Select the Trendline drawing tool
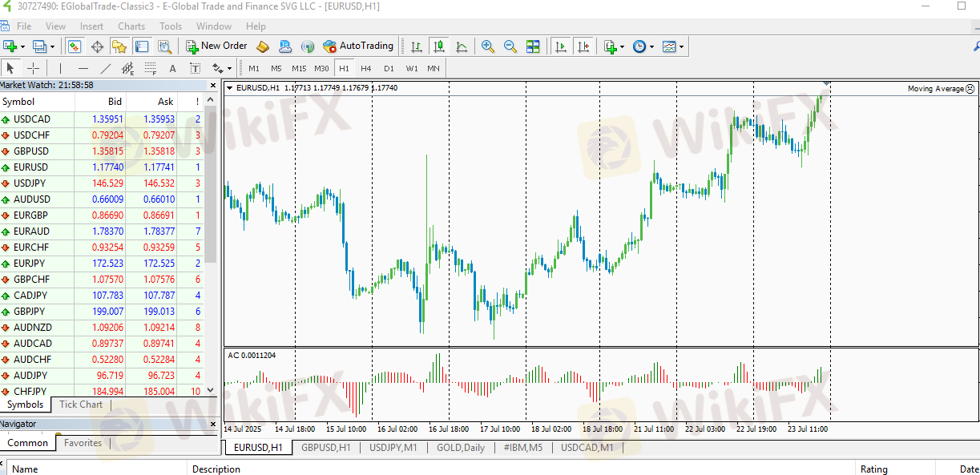The width and height of the screenshot is (980, 475). [105, 68]
